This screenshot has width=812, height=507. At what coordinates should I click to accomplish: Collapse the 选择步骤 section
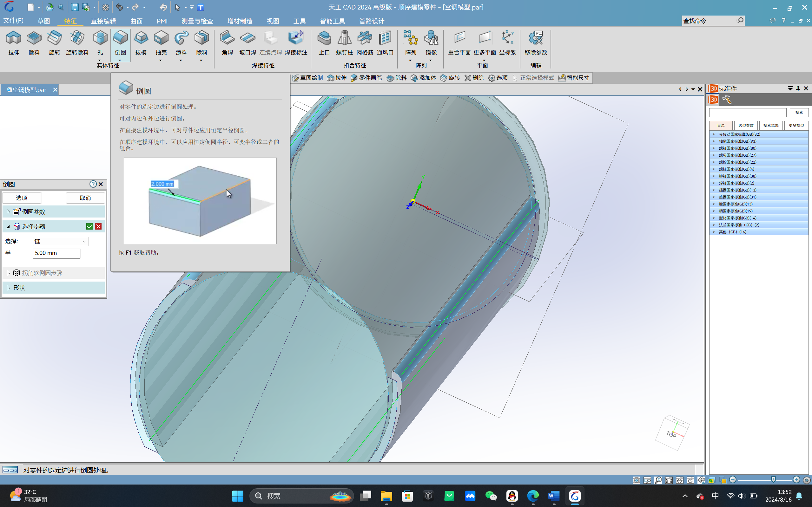pos(8,227)
